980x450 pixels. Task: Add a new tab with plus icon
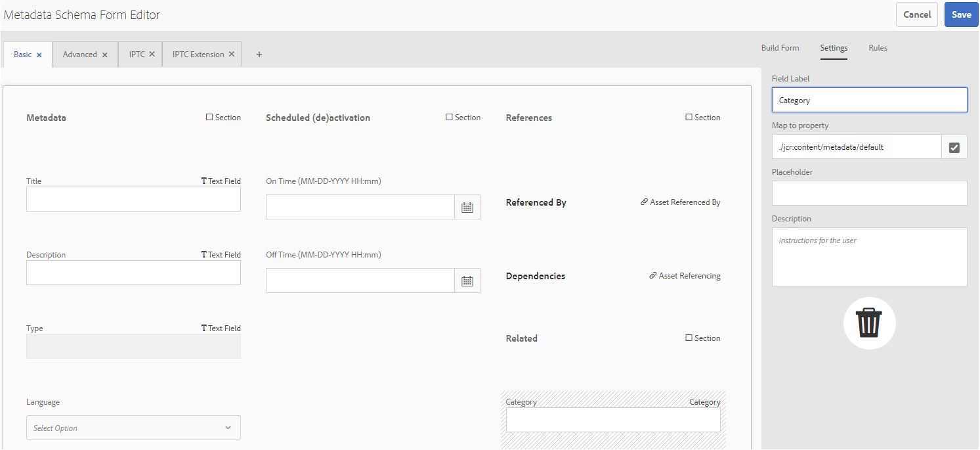259,55
